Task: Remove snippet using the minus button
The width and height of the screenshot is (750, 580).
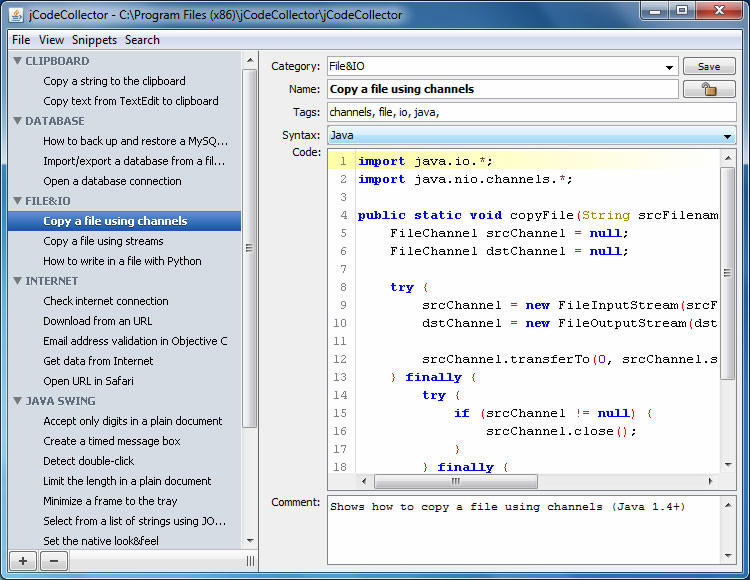Action: (54, 561)
